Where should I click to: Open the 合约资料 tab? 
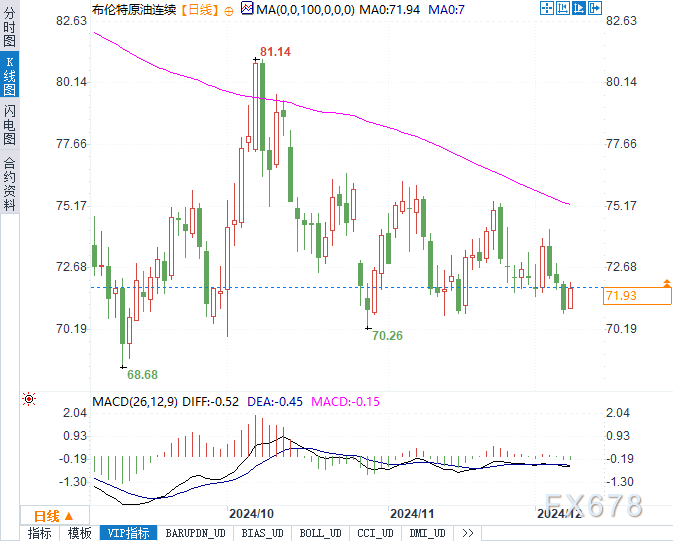coord(9,184)
